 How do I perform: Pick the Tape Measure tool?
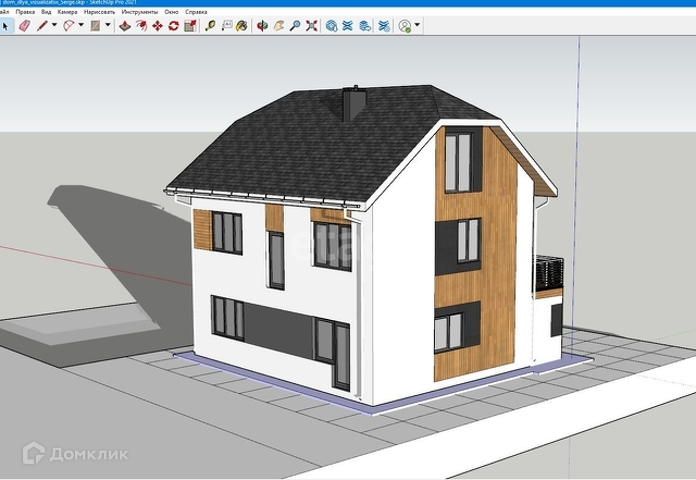[211, 25]
